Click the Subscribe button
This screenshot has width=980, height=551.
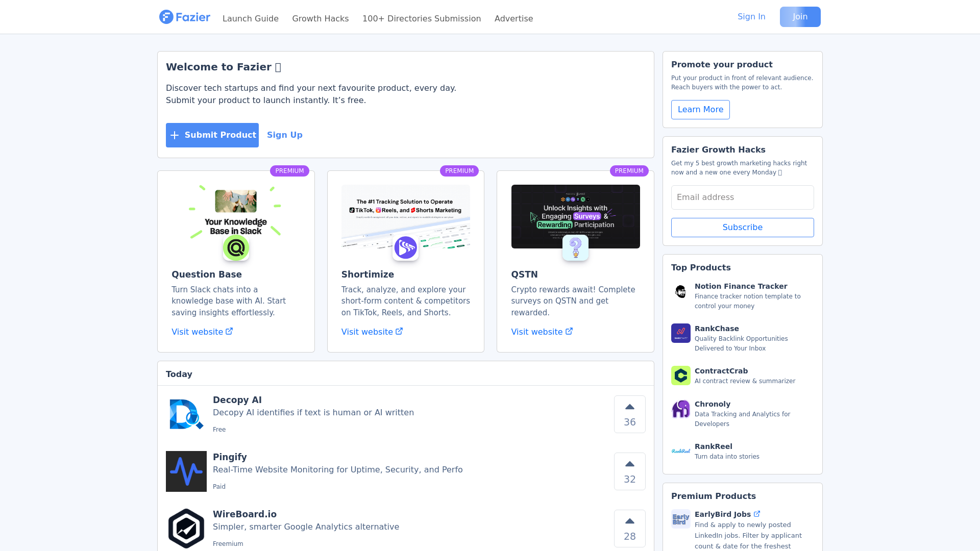(x=742, y=228)
